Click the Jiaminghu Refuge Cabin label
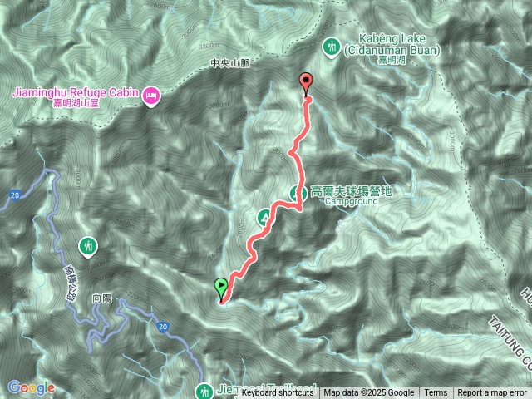The height and width of the screenshot is (399, 532). click(76, 96)
